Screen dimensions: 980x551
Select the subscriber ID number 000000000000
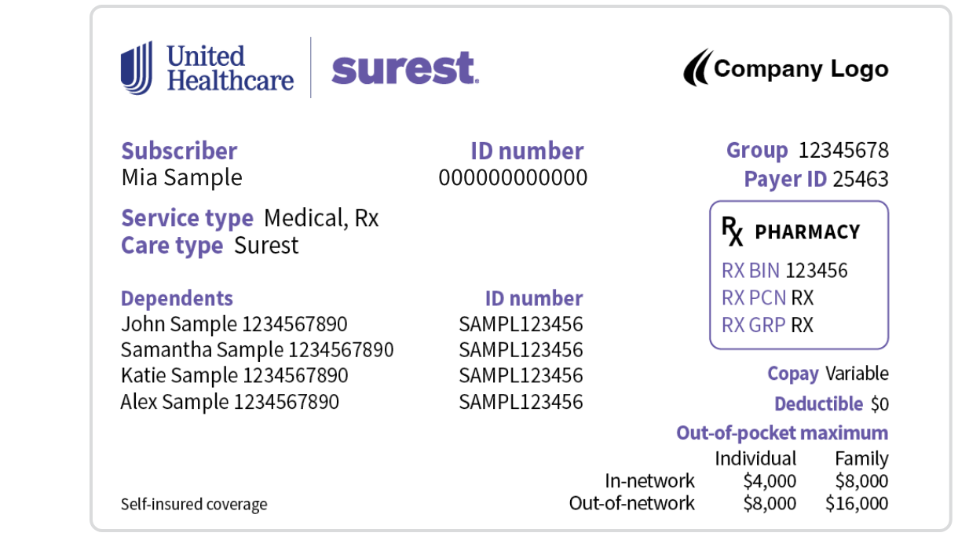click(512, 178)
